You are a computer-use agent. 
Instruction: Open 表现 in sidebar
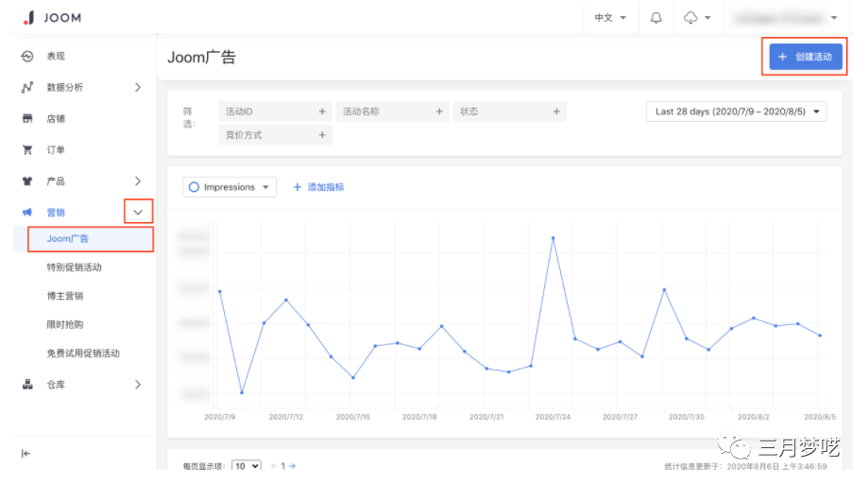click(56, 56)
